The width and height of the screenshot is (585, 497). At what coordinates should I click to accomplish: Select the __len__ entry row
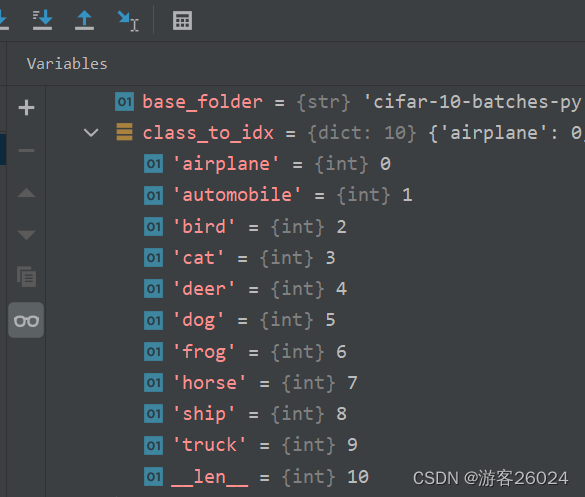tap(315, 476)
